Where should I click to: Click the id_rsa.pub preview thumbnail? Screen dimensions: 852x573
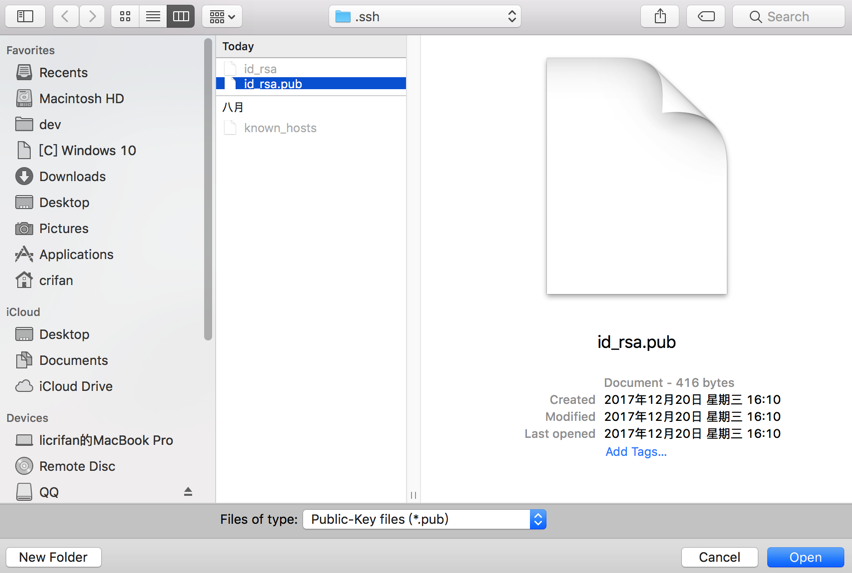click(x=637, y=176)
